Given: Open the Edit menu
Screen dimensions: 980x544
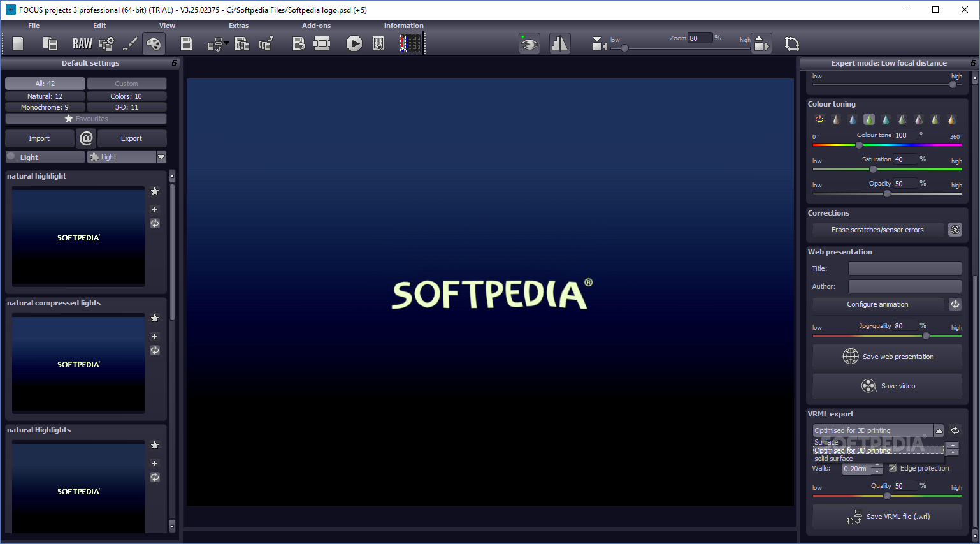Looking at the screenshot, I should point(99,26).
